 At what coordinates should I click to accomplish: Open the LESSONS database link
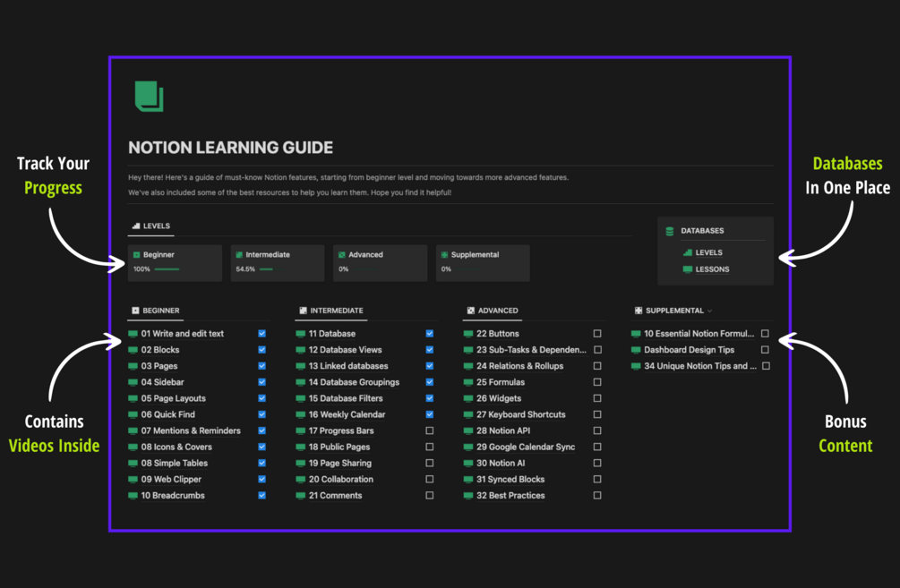pos(712,269)
